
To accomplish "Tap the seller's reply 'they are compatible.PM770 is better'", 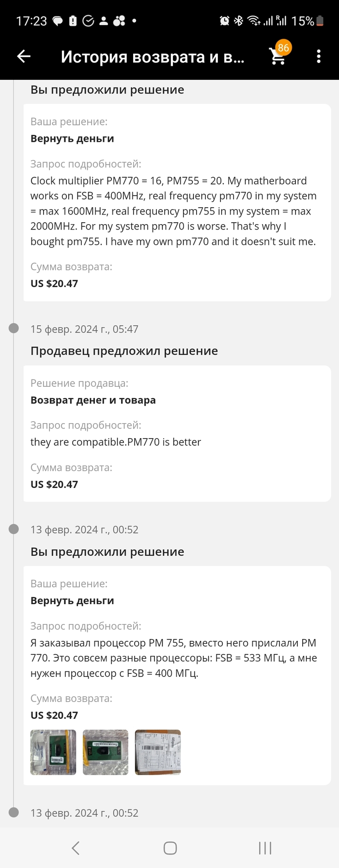I will coord(116,442).
